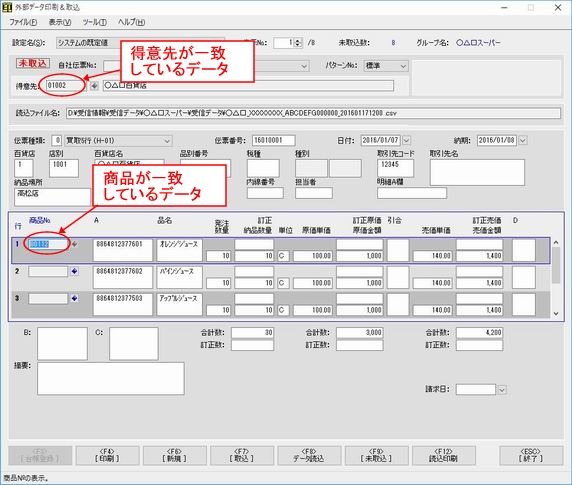
Task: Click the detail list scrollbar thumb
Action: 556,265
